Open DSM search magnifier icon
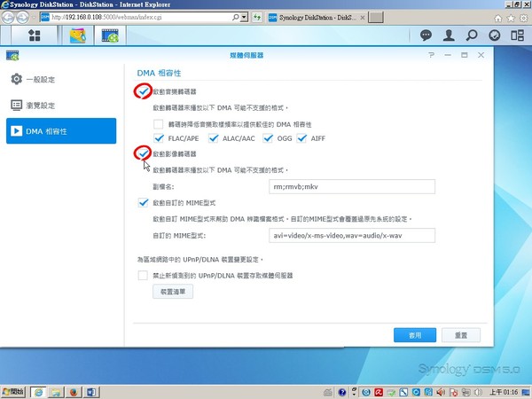This screenshot has height=399, width=532. [472, 35]
